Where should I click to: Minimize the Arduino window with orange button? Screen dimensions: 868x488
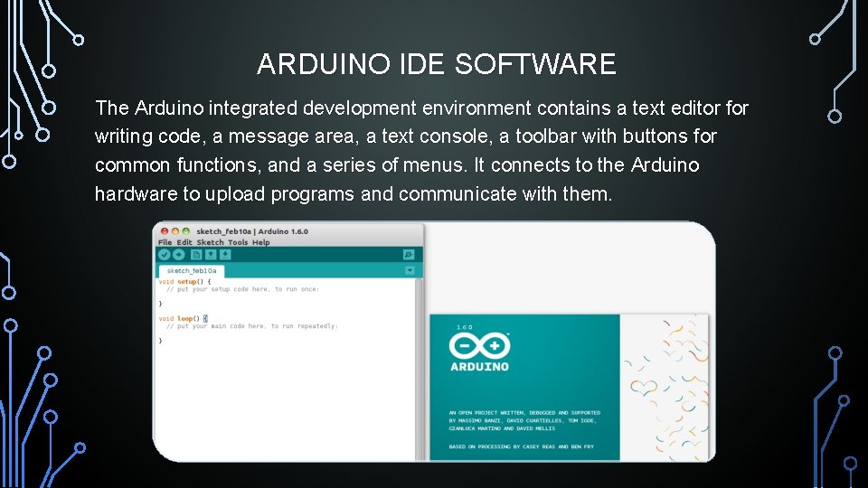[175, 231]
